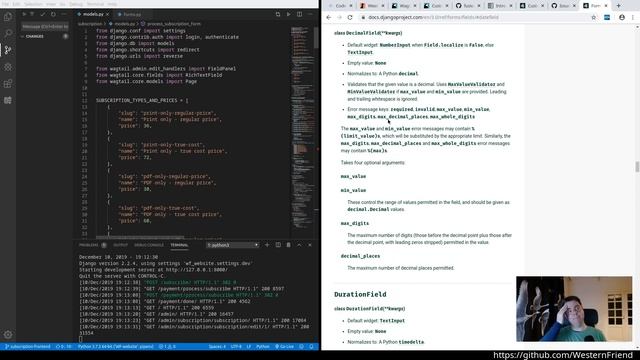Click the git branch name in status bar
This screenshot has height=360, width=640.
point(27,347)
